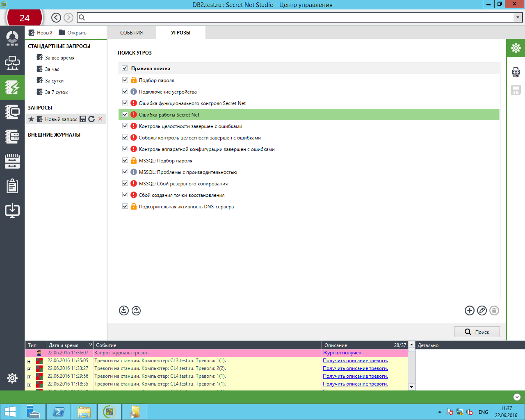Open the clipboard reports sidebar icon
This screenshot has width=525, height=420.
click(x=12, y=186)
